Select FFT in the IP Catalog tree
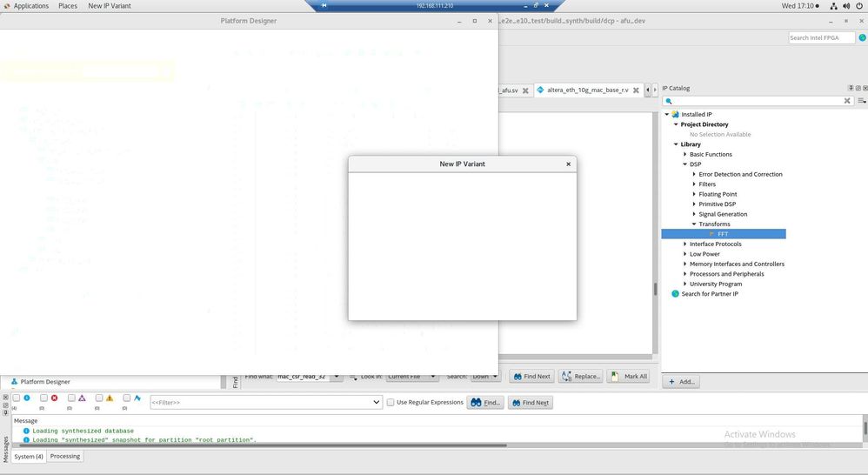This screenshot has width=868, height=475. tap(723, 234)
